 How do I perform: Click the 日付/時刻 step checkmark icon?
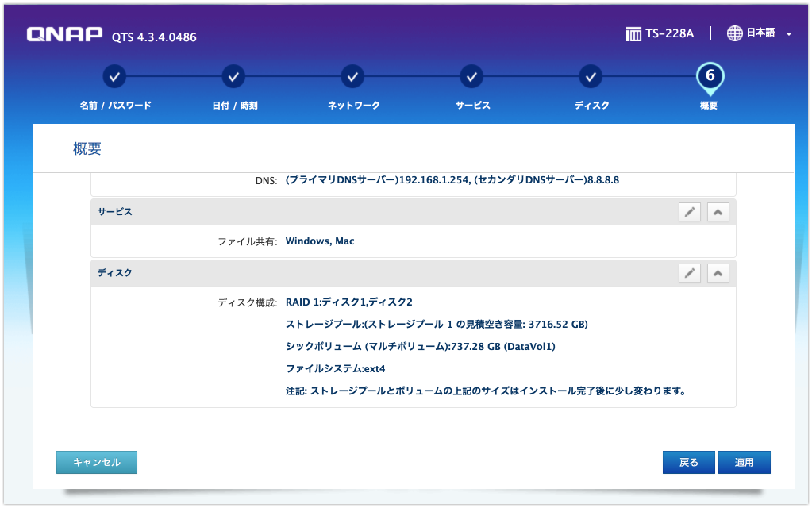tap(233, 76)
